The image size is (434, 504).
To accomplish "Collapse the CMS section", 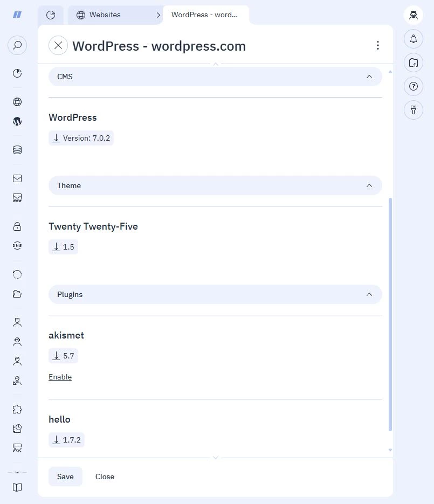I will point(369,77).
